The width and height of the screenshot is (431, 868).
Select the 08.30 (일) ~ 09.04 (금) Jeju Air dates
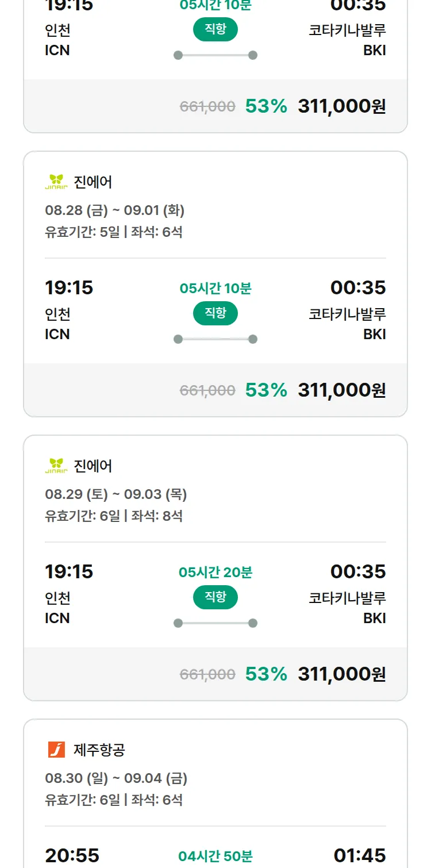[x=116, y=778]
